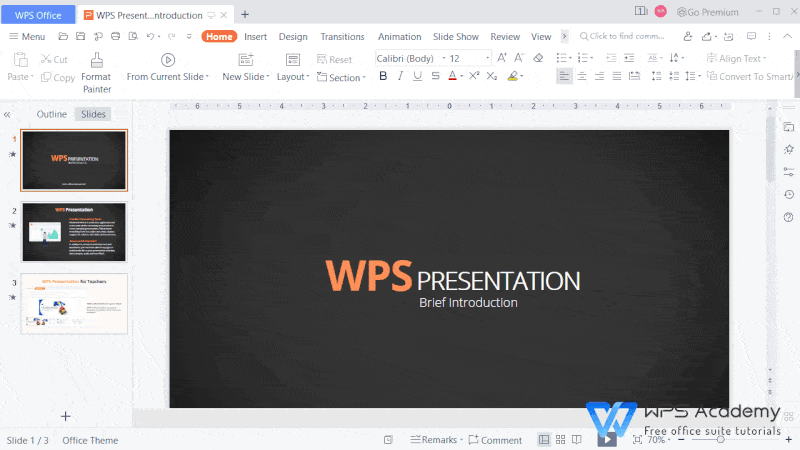Open file folder icon in quick toolbar
800x450 pixels.
click(63, 36)
